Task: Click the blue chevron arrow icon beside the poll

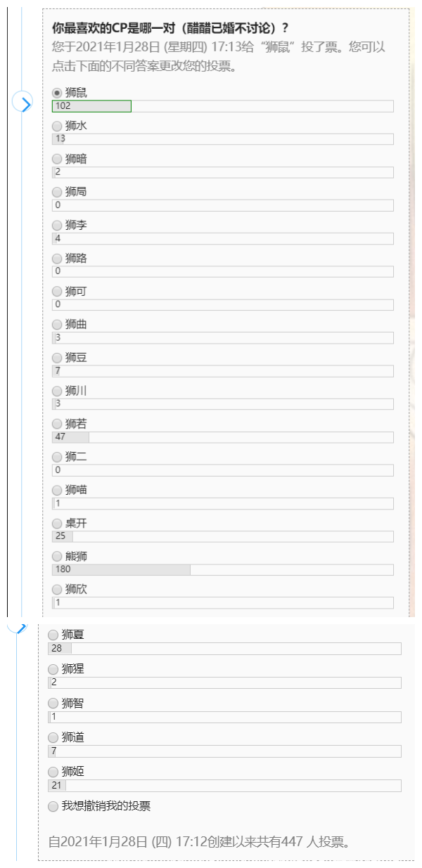Action: pyautogui.click(x=23, y=104)
